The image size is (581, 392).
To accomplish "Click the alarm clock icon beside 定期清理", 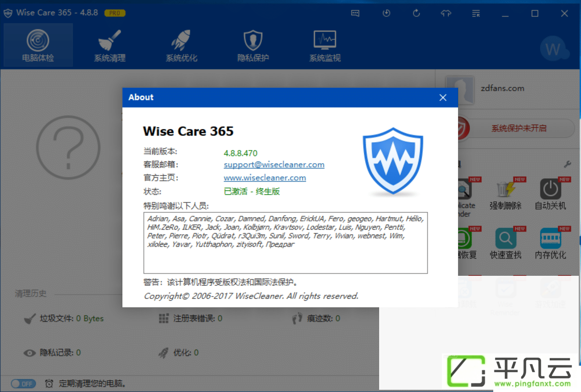I will pyautogui.click(x=50, y=384).
